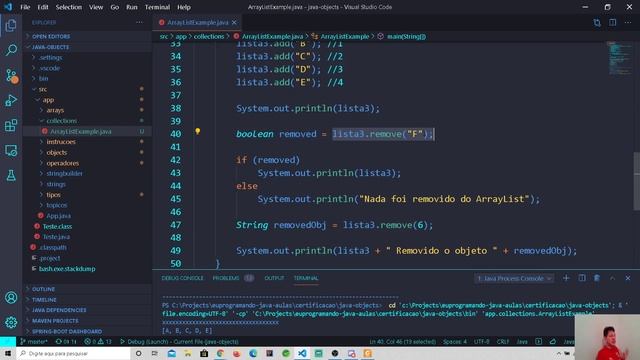Click the Windows Start button
The width and height of the screenshot is (640, 360).
point(8,353)
